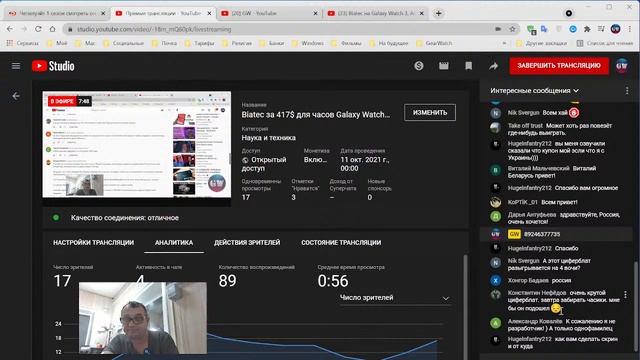Open chat three-dot options menu
Viewport: 640px width, 360px height.
[627, 91]
